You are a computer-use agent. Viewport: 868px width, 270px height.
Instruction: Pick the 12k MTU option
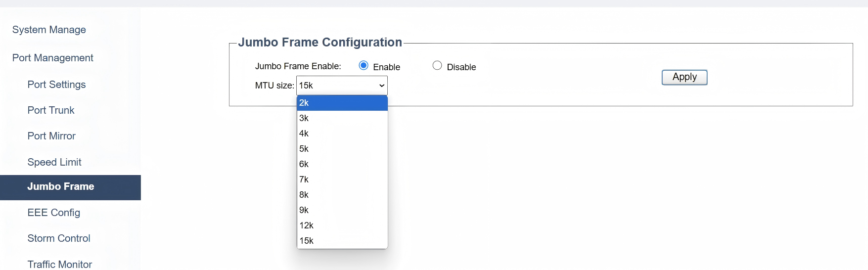coord(342,225)
